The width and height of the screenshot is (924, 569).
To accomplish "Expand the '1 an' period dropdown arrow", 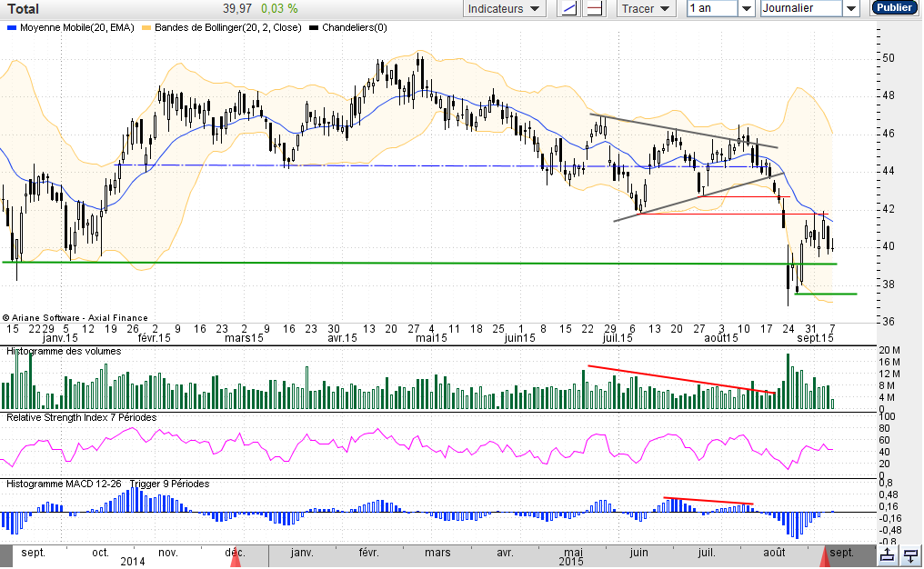I will click(x=747, y=9).
